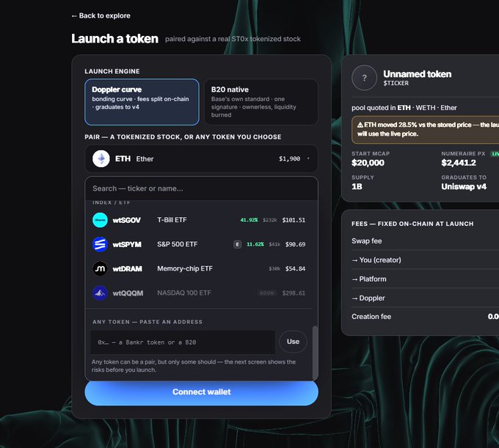Choose the wtQQQM NASDAQ 100 ETF row
This screenshot has width=499, height=448.
tap(199, 293)
